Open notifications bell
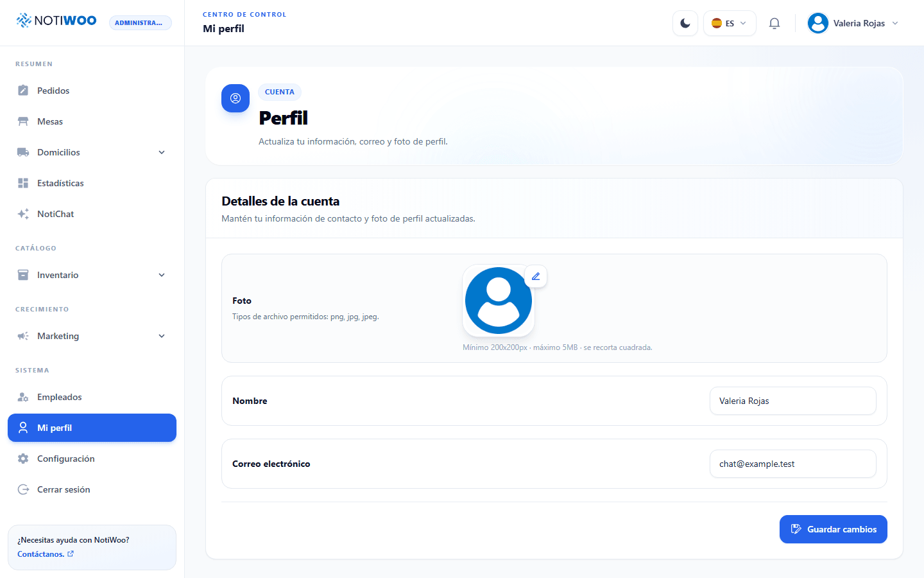Image resolution: width=924 pixels, height=578 pixels. pos(774,23)
